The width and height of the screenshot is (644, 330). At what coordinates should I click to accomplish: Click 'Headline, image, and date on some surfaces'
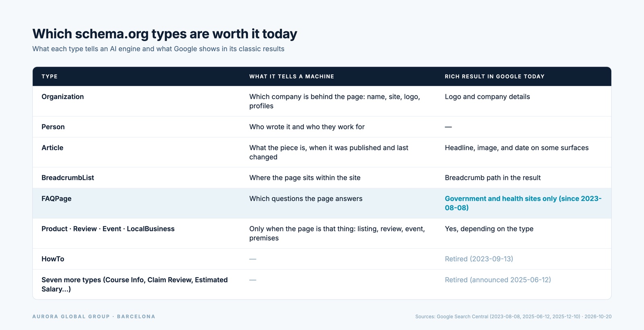point(516,148)
